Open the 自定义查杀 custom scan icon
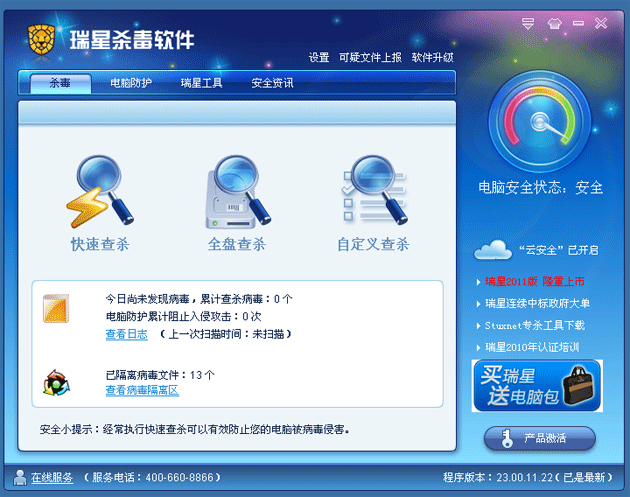Viewport: 630px width, 497px height. [373, 192]
